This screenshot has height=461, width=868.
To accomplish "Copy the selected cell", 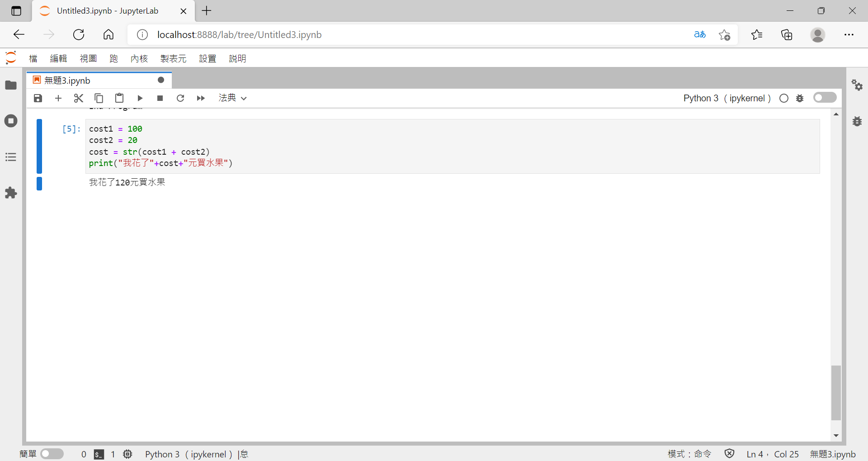I will coord(99,98).
